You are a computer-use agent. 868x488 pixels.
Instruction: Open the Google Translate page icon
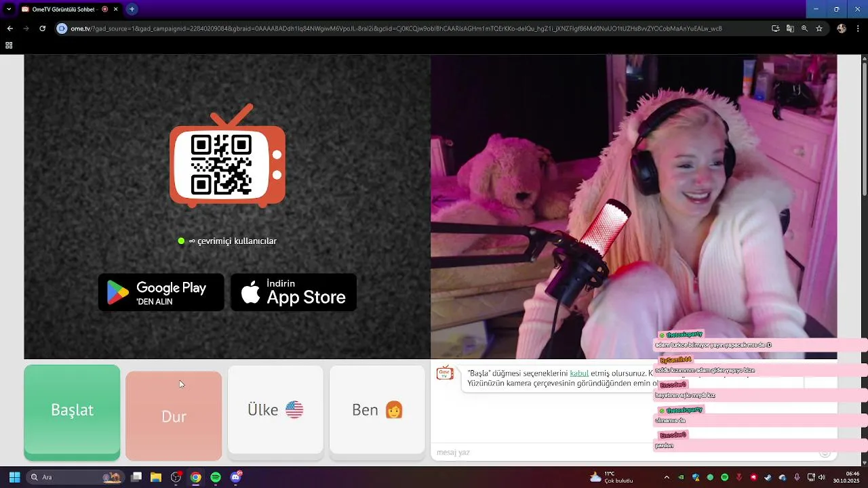pyautogui.click(x=790, y=28)
